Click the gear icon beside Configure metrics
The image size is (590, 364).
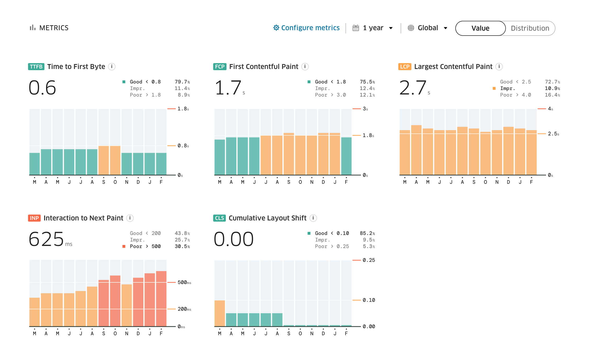[x=276, y=27]
